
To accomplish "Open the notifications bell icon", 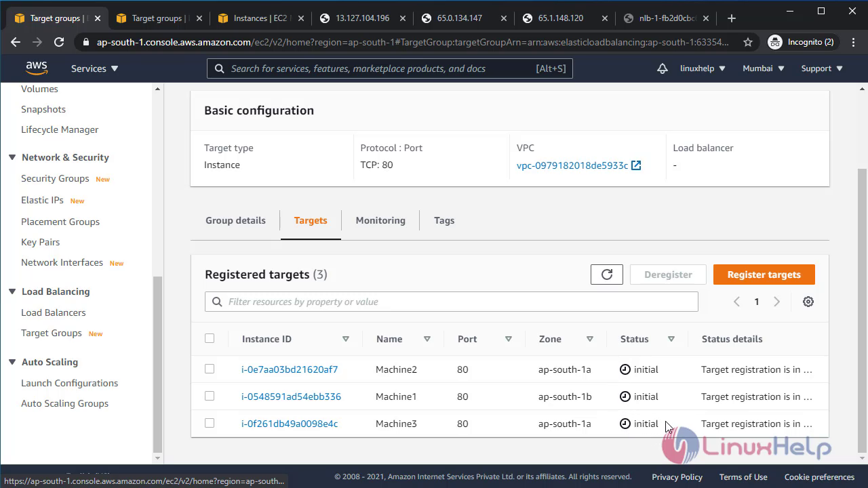I will (663, 68).
